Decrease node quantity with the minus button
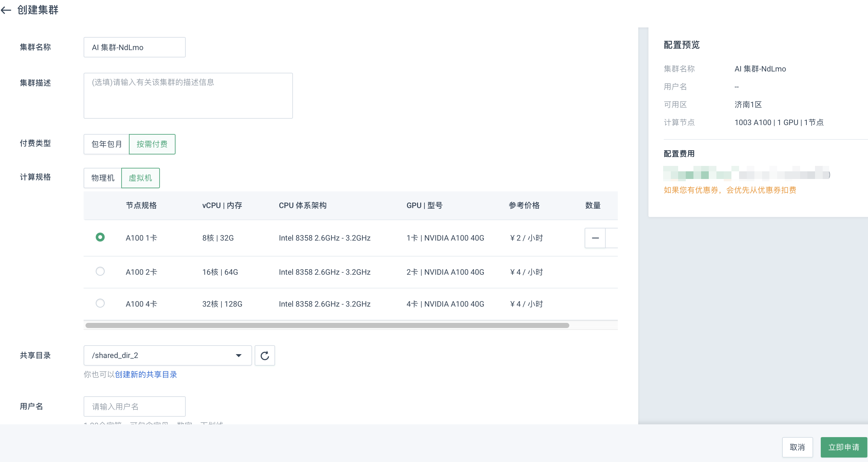Screen dimensions: 868x462 pos(595,238)
